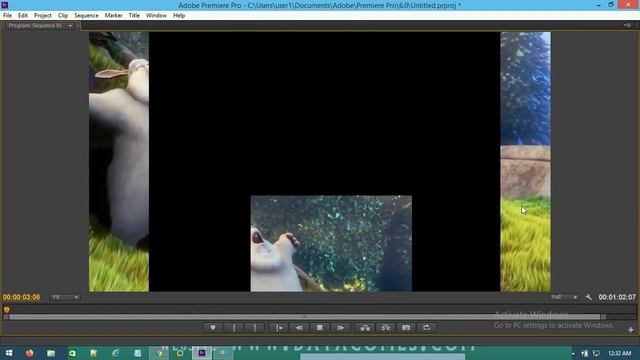Click the Premiere Pro taskbar icon
The width and height of the screenshot is (640, 360).
(202, 353)
